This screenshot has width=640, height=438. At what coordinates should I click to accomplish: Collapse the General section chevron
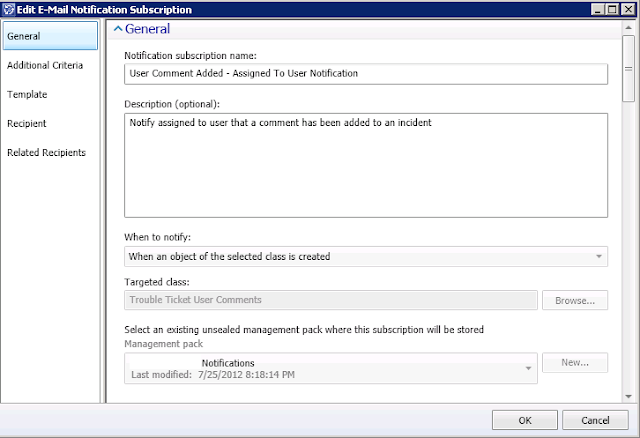(x=117, y=30)
